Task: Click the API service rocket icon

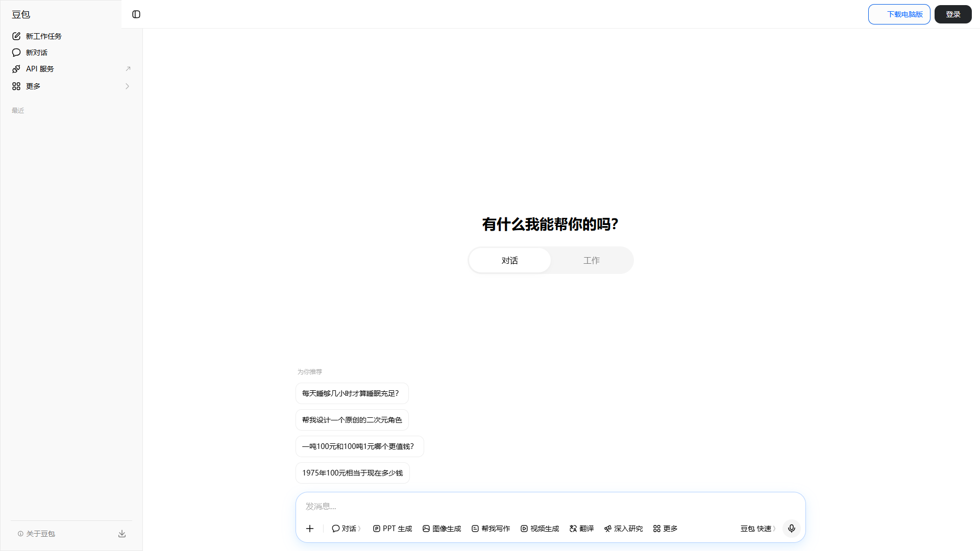Action: 16,69
